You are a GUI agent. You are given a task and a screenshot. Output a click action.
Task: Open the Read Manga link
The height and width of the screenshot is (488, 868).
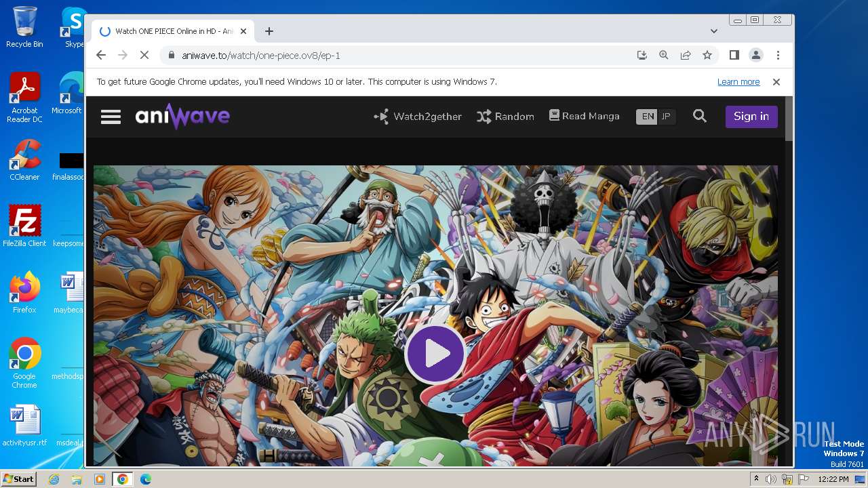pyautogui.click(x=584, y=117)
